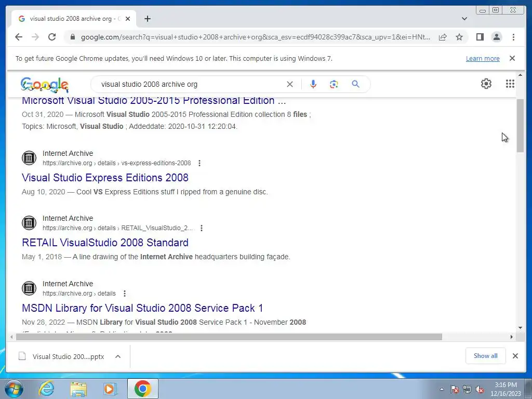Clear the search query with X

(x=290, y=84)
